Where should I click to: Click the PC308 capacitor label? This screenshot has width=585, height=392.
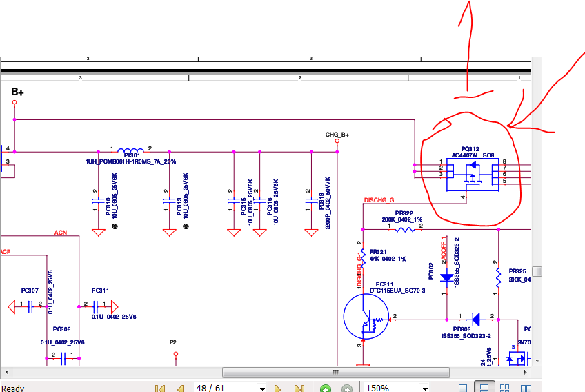click(x=61, y=329)
